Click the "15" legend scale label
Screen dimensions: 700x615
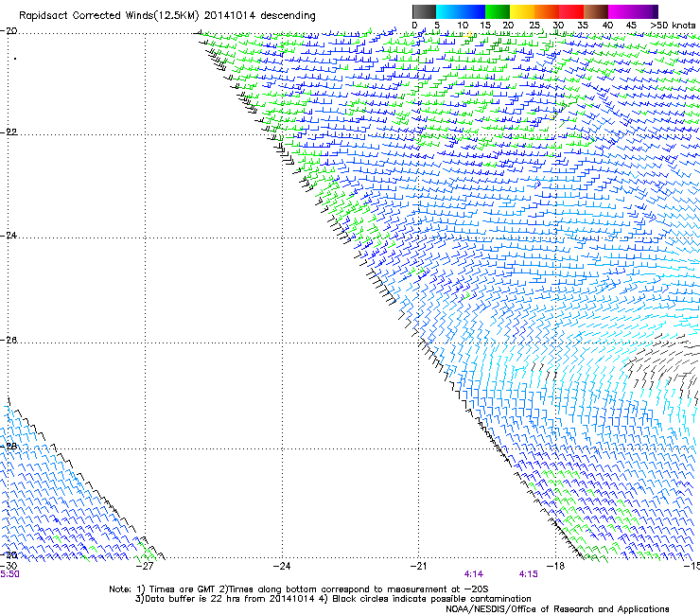[x=485, y=26]
